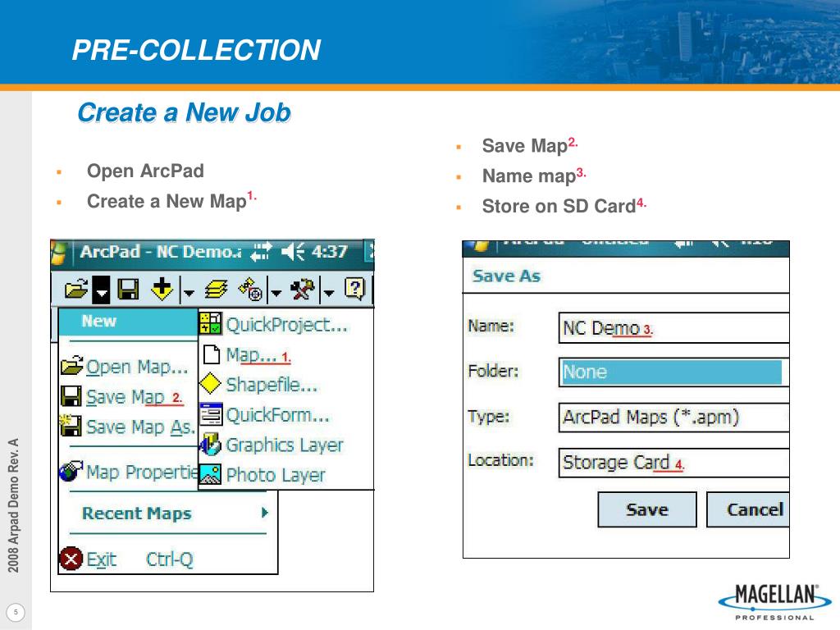Open the Folder dropdown showing None
This screenshot has height=630, width=840.
[673, 372]
